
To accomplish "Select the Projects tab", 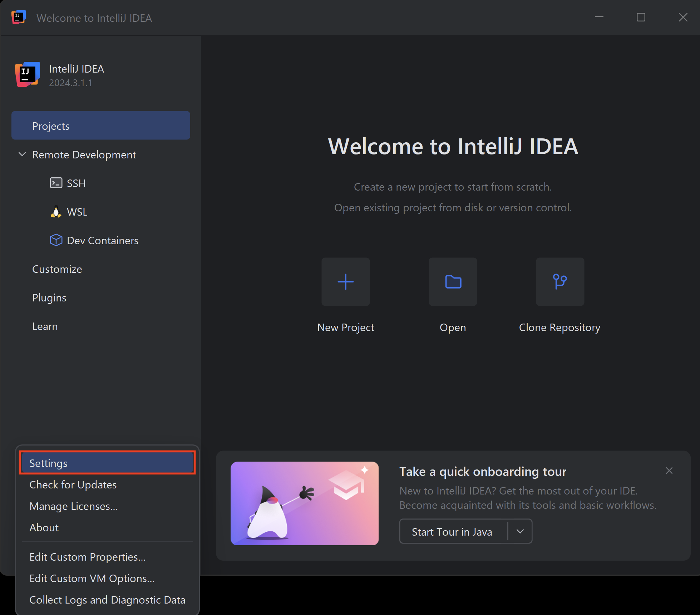I will point(101,126).
